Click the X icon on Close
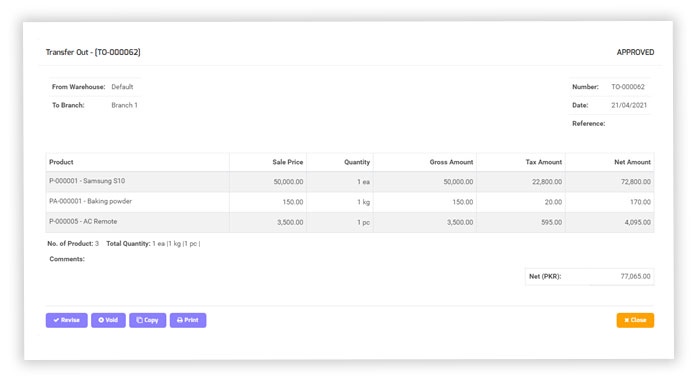Image resolution: width=699 pixels, height=388 pixels. pyautogui.click(x=627, y=320)
